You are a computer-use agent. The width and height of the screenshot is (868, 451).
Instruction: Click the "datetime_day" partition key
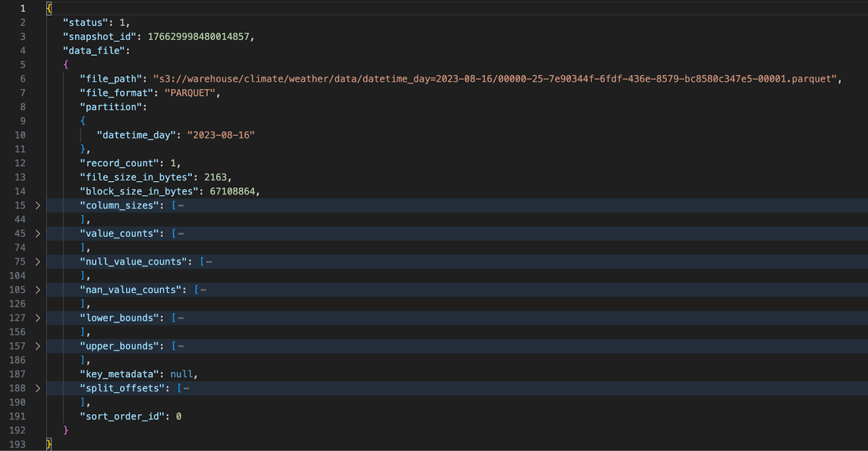pyautogui.click(x=136, y=136)
